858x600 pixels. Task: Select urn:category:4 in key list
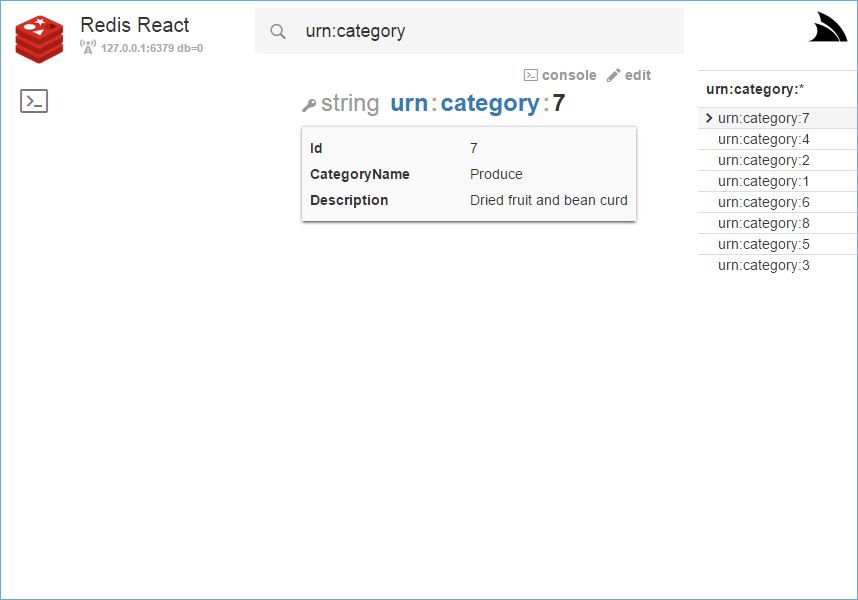[x=763, y=139]
